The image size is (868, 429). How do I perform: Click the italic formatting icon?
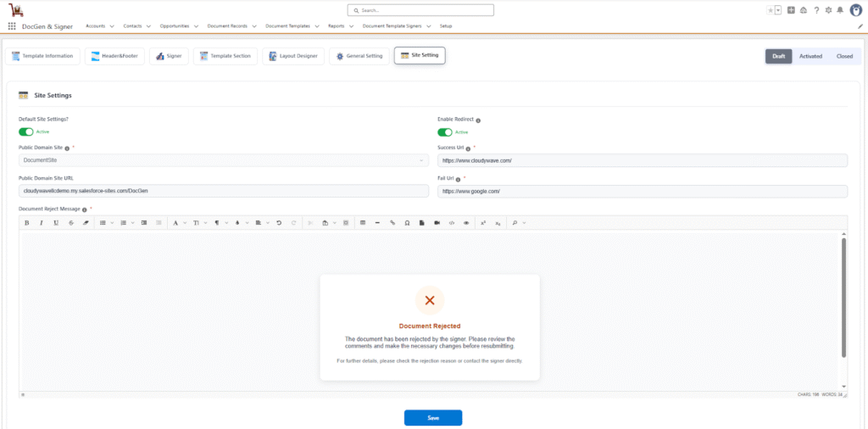tap(42, 223)
